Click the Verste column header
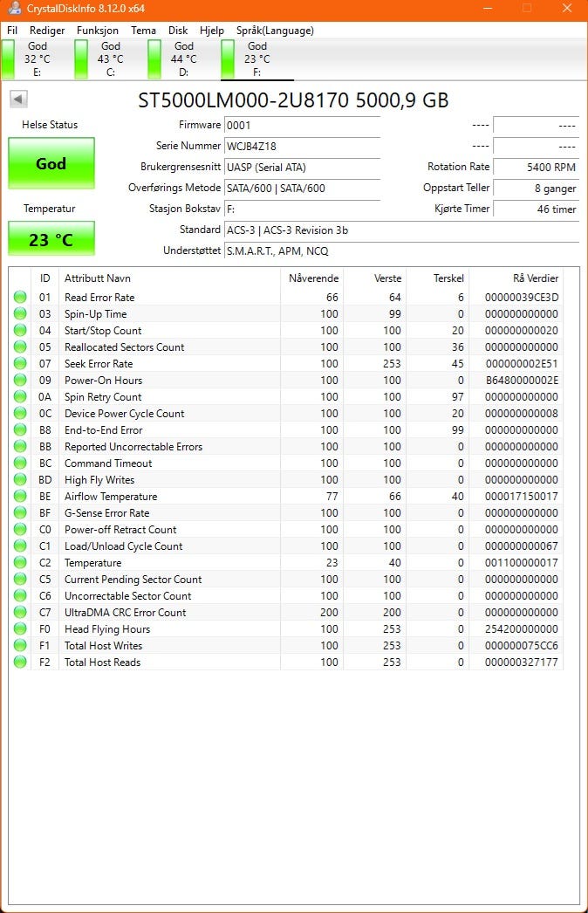 [x=375, y=278]
